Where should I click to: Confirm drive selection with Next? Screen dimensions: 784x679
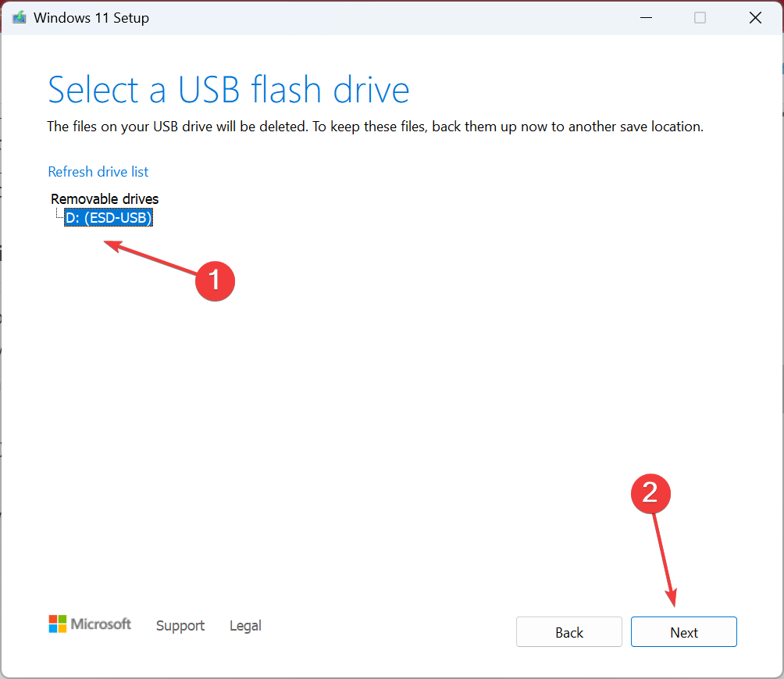pos(683,631)
